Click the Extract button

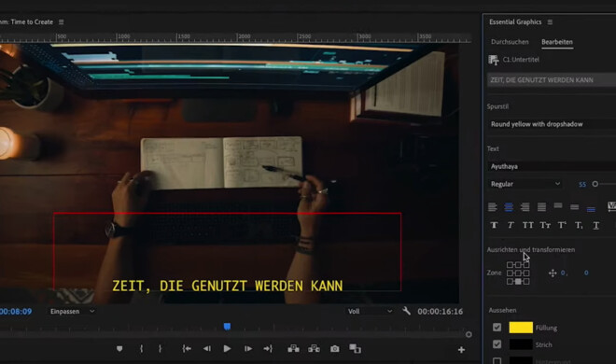tap(314, 349)
